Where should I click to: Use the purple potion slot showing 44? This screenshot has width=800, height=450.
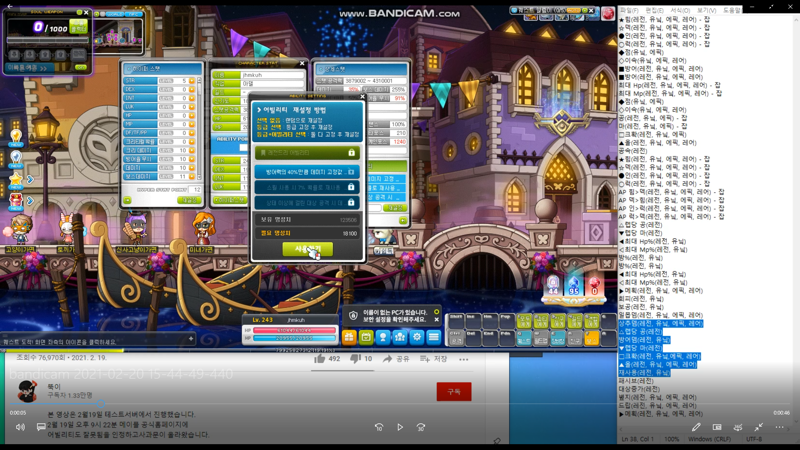coord(553,285)
